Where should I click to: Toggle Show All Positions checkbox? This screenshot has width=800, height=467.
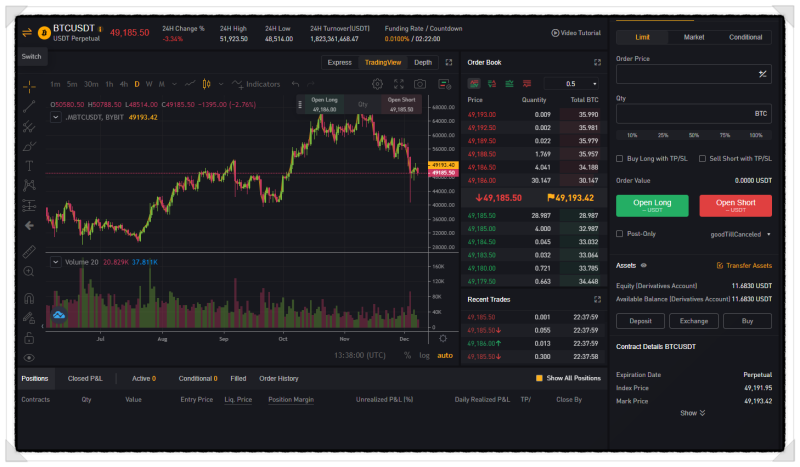(x=539, y=378)
